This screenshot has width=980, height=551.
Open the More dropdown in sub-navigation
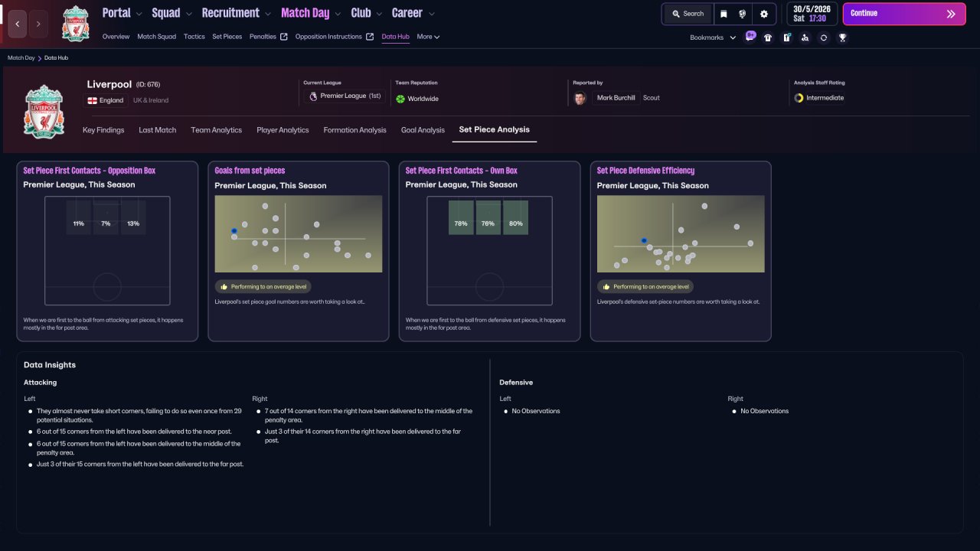pos(428,37)
